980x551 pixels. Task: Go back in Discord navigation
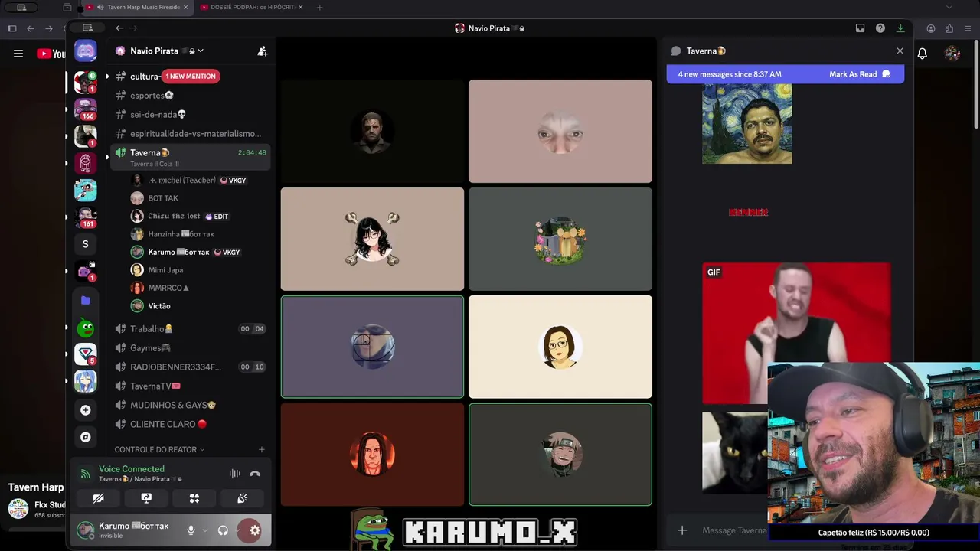pos(119,28)
